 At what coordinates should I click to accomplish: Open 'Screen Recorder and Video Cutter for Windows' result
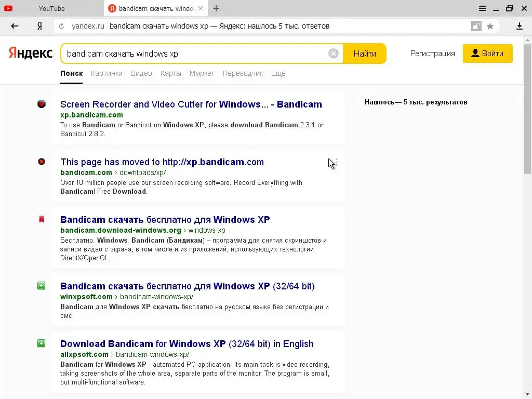coord(191,104)
